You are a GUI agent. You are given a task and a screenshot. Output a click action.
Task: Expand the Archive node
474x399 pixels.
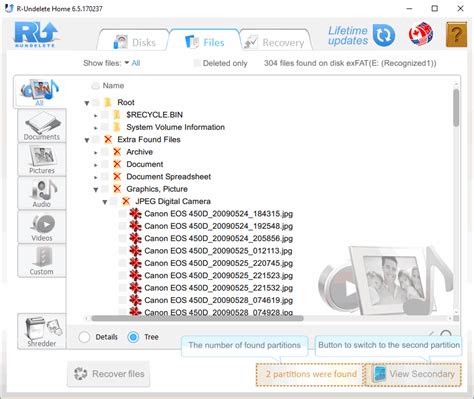click(x=96, y=152)
